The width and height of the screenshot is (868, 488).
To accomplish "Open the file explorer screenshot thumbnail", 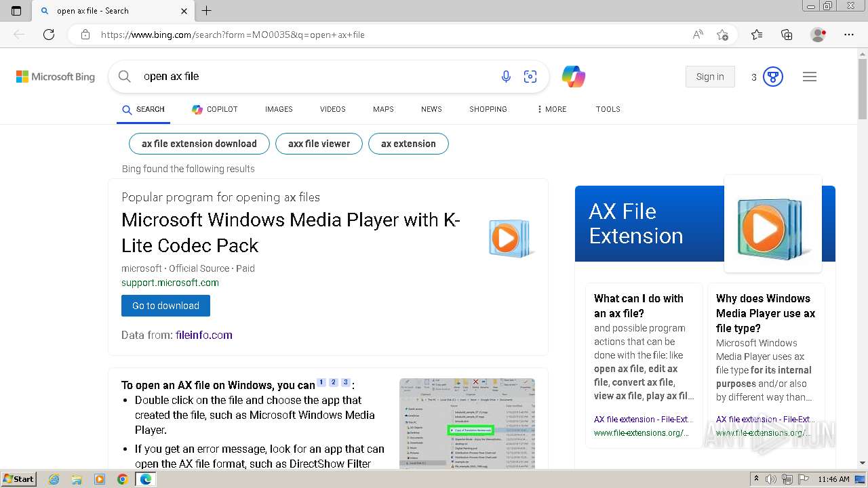I will pyautogui.click(x=467, y=424).
